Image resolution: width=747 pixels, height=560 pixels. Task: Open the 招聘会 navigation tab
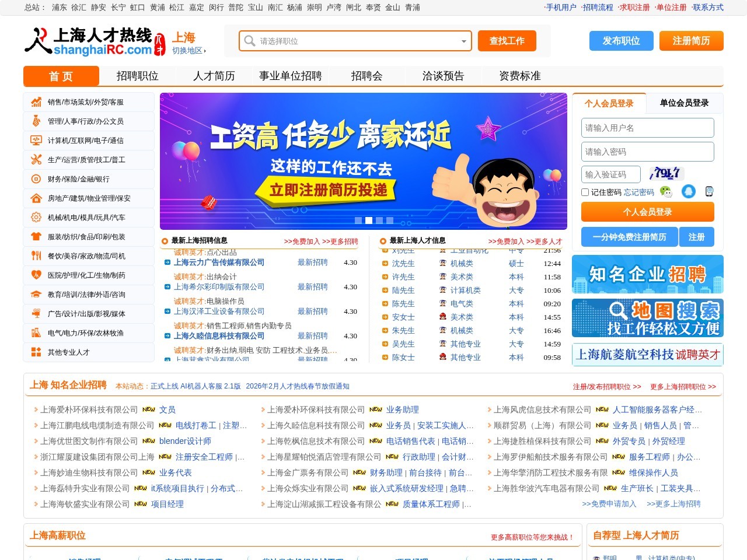pos(367,76)
